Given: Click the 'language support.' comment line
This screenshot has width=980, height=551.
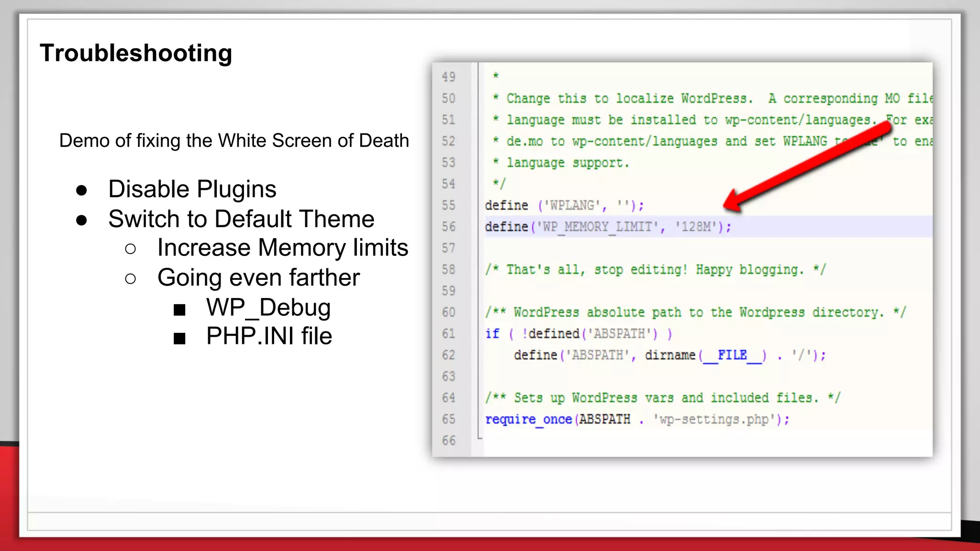Looking at the screenshot, I should 561,163.
